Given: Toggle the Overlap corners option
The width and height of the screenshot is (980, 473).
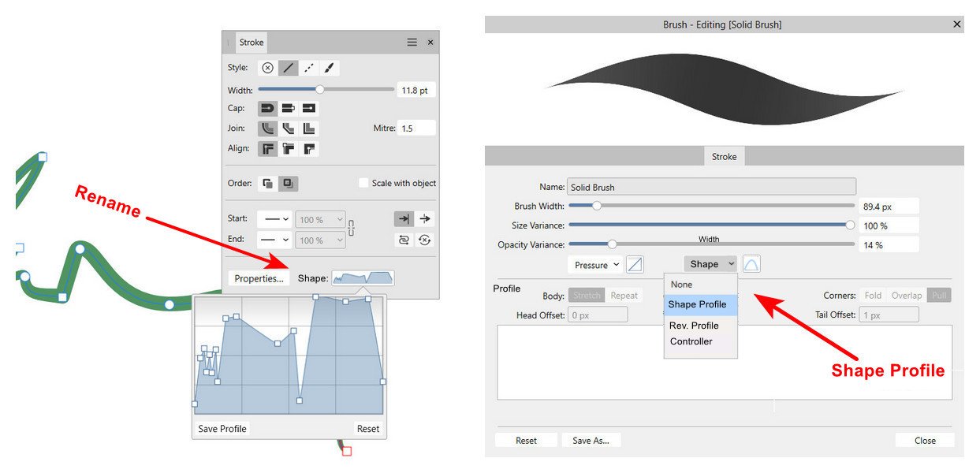Looking at the screenshot, I should pos(906,296).
